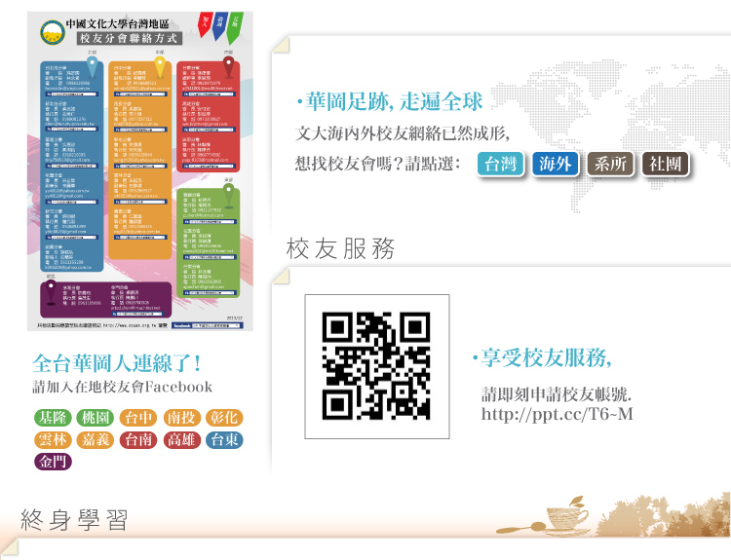Viewport: 731px width, 560px height.
Task: Open the 台中 Facebook alumni tag
Action: pos(138,418)
